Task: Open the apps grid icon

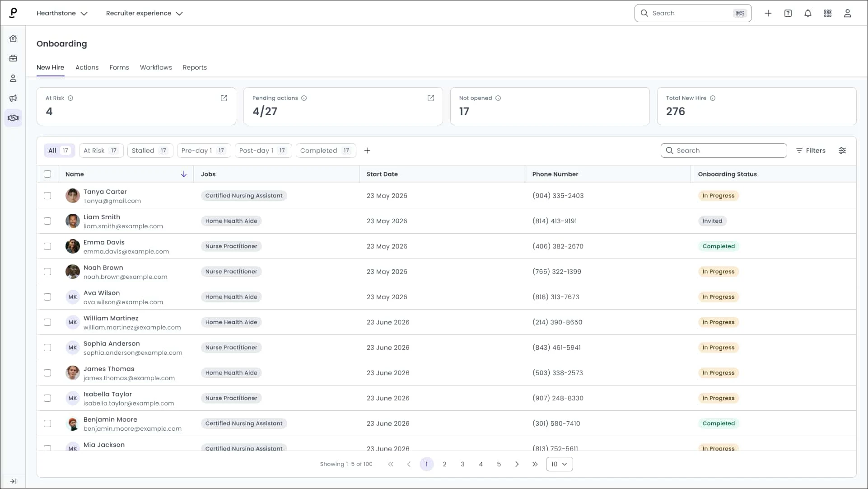Action: point(828,13)
